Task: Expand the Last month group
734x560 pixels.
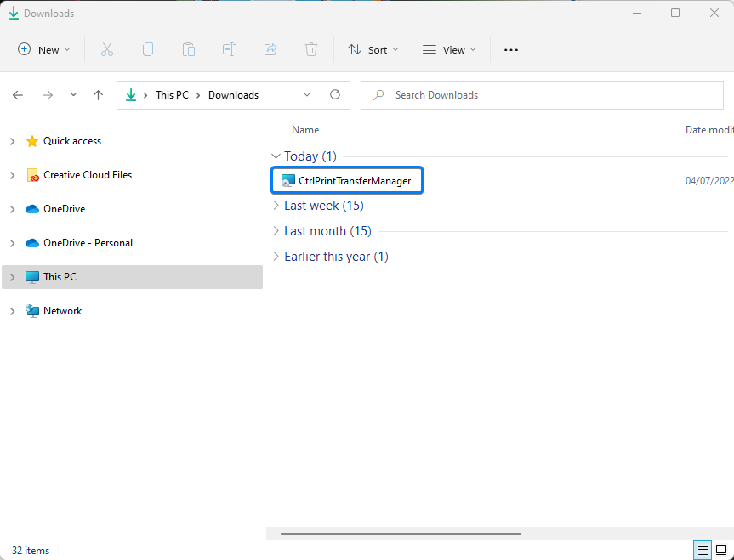Action: tap(276, 231)
